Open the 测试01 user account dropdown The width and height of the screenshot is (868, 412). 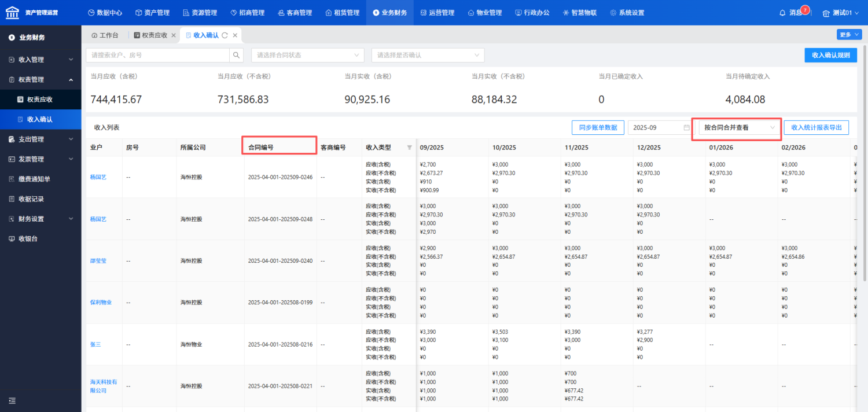coord(841,13)
